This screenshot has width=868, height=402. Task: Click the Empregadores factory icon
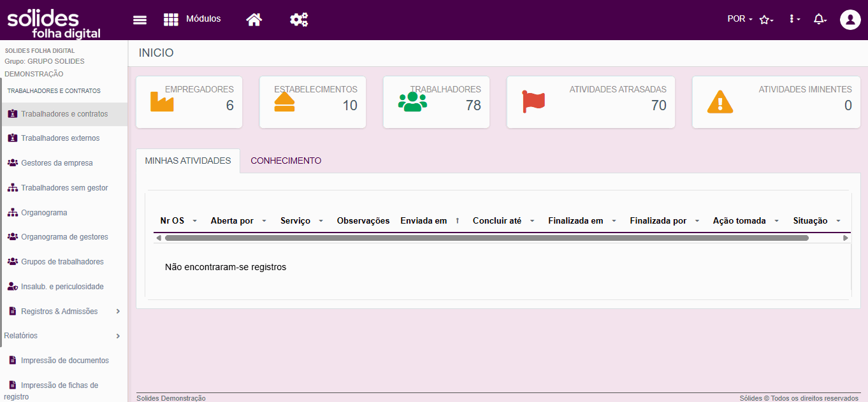tap(162, 101)
